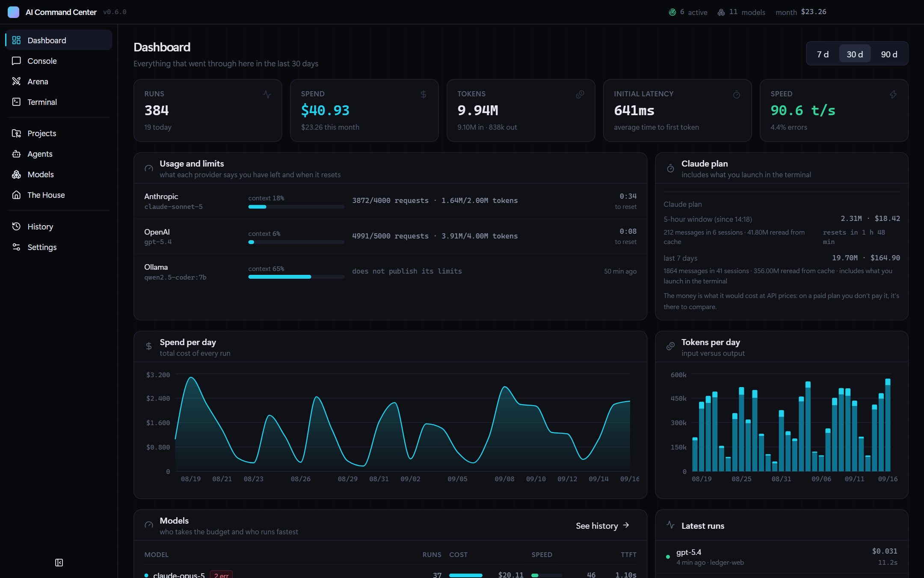Follow the See history link
This screenshot has height=578, width=924.
tap(602, 526)
